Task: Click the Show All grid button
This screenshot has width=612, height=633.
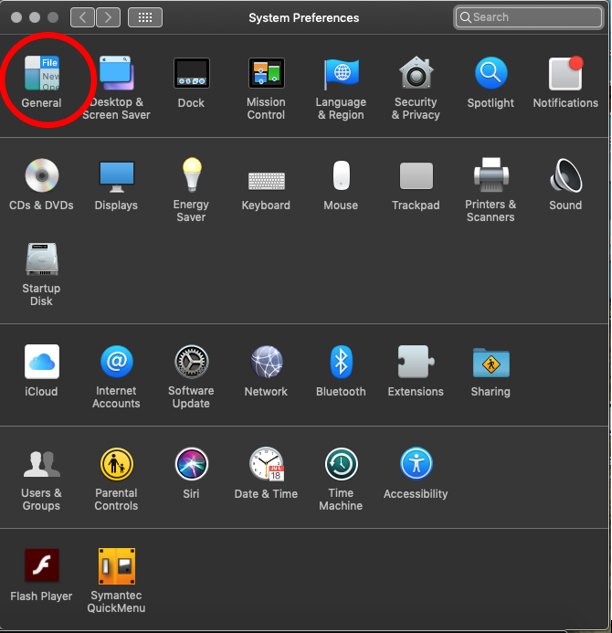Action: (145, 17)
